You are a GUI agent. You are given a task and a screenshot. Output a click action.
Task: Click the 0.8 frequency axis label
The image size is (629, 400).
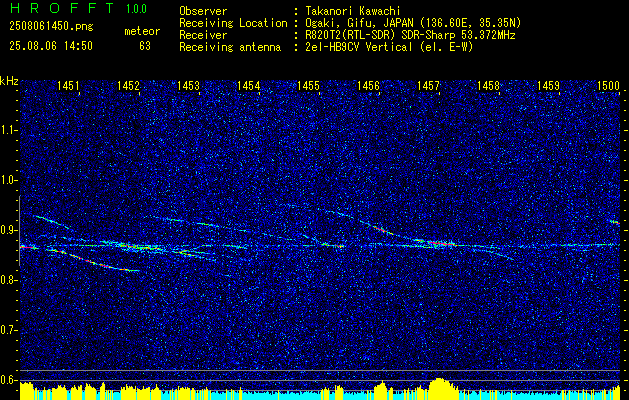(x=7, y=280)
